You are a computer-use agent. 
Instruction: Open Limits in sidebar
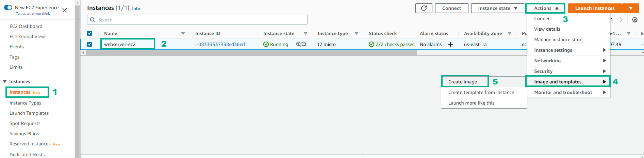pyautogui.click(x=16, y=67)
